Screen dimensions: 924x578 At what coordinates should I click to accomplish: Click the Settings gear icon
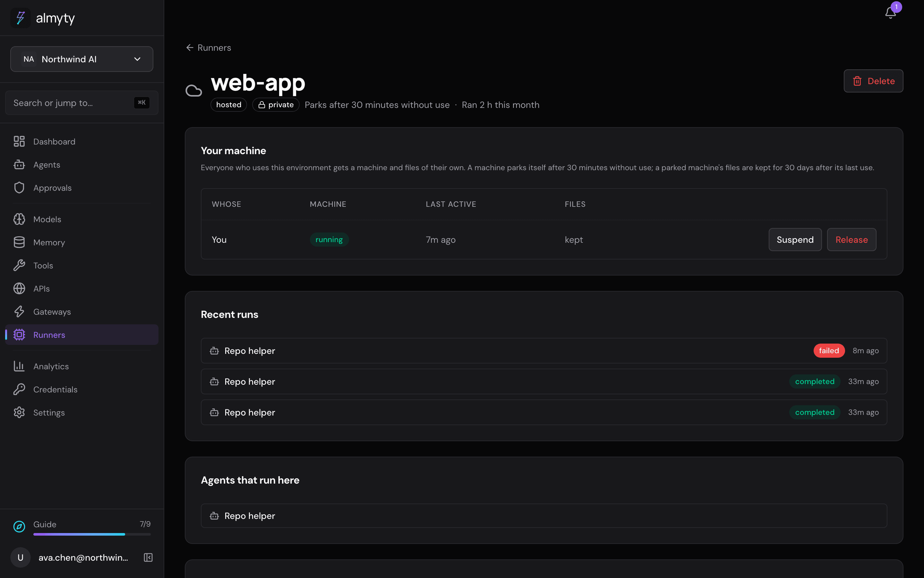[x=19, y=413]
